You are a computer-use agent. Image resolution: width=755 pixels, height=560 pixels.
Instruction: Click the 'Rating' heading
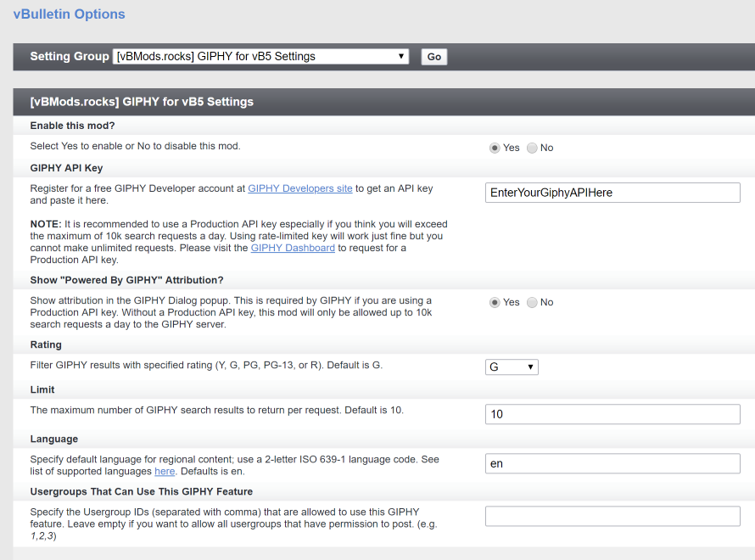[x=46, y=344]
